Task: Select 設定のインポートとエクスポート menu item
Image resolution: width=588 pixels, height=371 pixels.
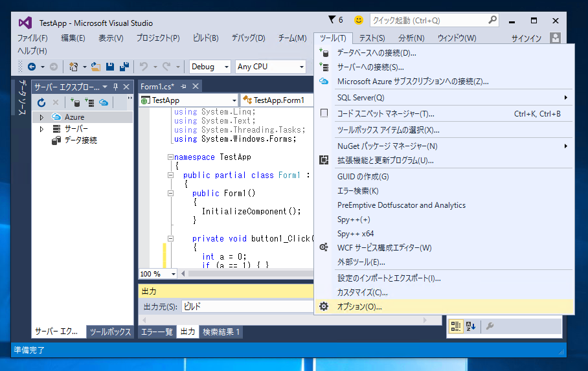Action: 444,278
